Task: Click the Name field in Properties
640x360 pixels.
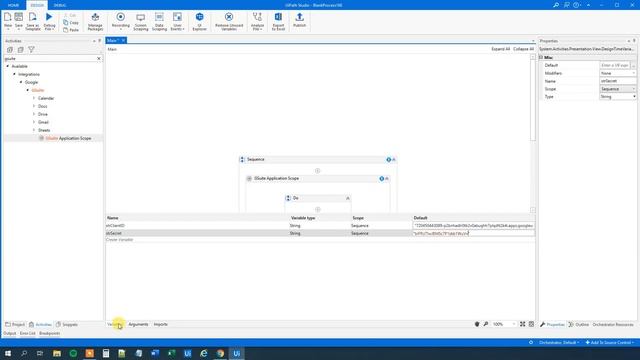Action: pyautogui.click(x=618, y=81)
